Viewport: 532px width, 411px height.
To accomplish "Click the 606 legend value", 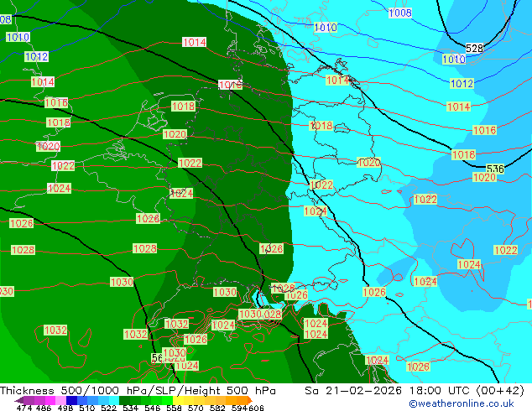I will coord(256,408).
